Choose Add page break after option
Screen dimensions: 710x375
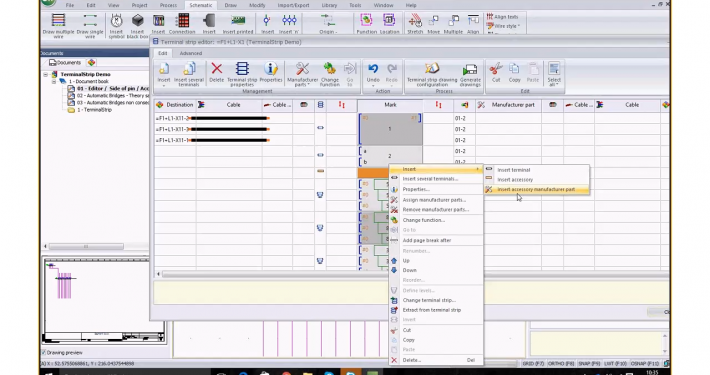coord(427,240)
